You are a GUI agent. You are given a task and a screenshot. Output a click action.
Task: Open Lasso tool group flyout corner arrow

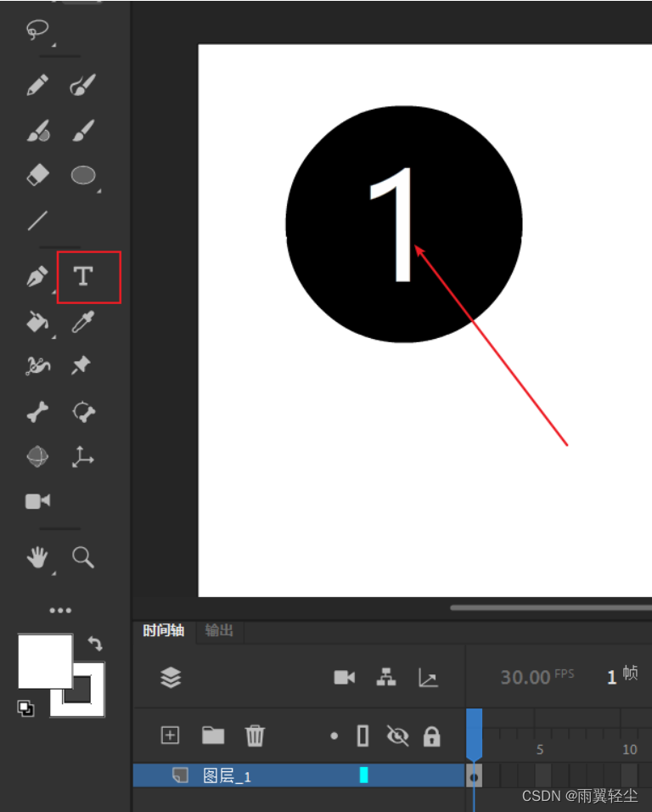(x=53, y=45)
